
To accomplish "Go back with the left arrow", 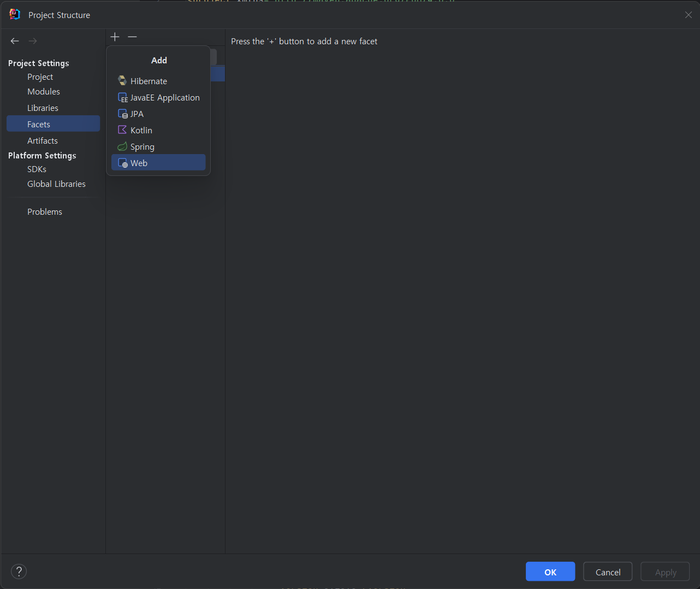I will [15, 41].
